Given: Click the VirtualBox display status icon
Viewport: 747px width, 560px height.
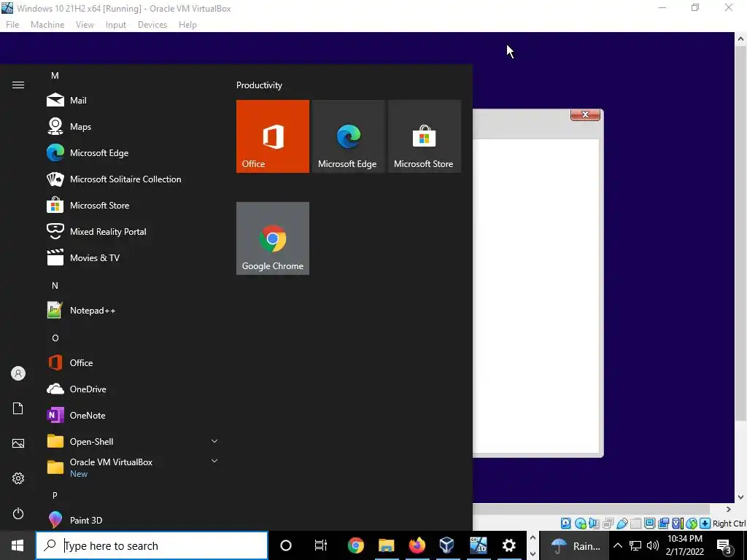Looking at the screenshot, I should [x=649, y=524].
